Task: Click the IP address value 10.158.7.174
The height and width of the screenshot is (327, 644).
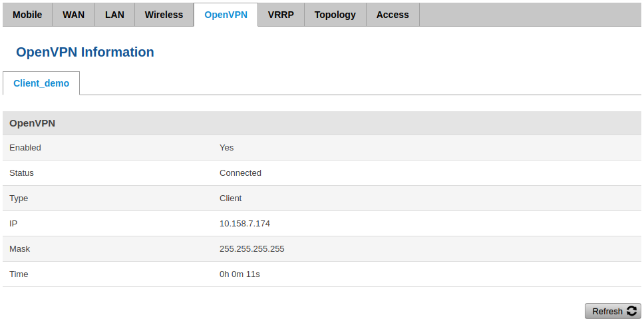Action: 245,224
